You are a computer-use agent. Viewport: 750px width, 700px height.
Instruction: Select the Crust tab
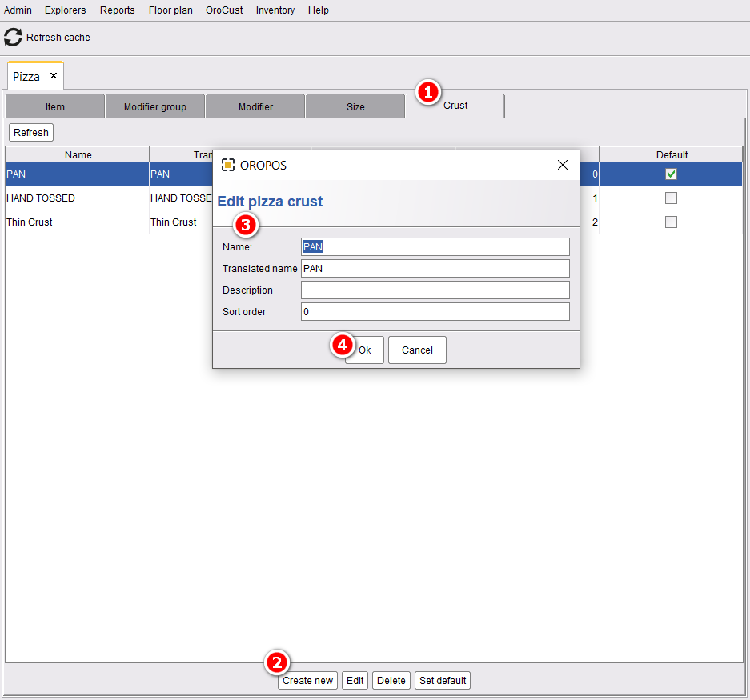pos(455,106)
